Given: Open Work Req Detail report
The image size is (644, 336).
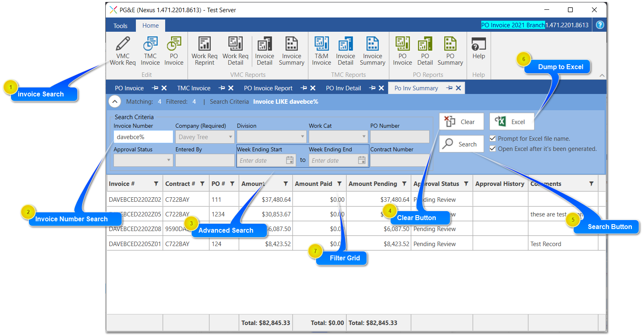Looking at the screenshot, I should pos(235,51).
